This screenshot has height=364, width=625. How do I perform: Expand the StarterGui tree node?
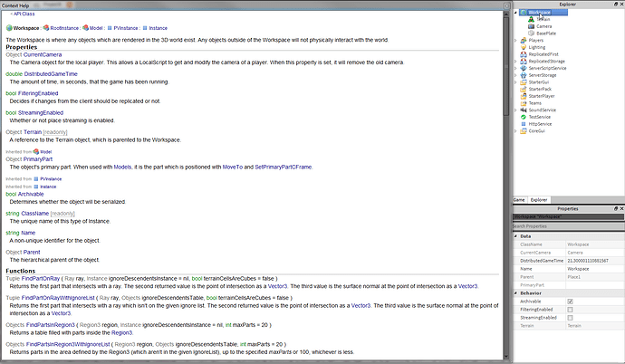pos(515,82)
